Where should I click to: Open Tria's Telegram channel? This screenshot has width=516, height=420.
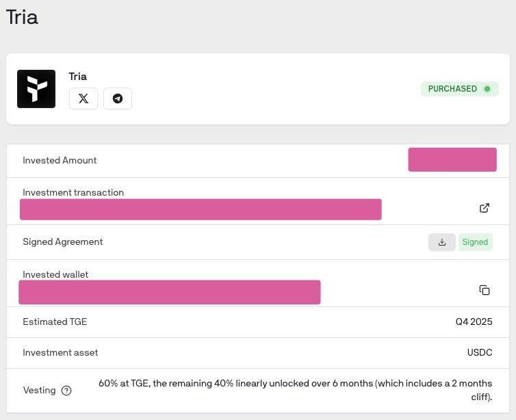tap(118, 99)
